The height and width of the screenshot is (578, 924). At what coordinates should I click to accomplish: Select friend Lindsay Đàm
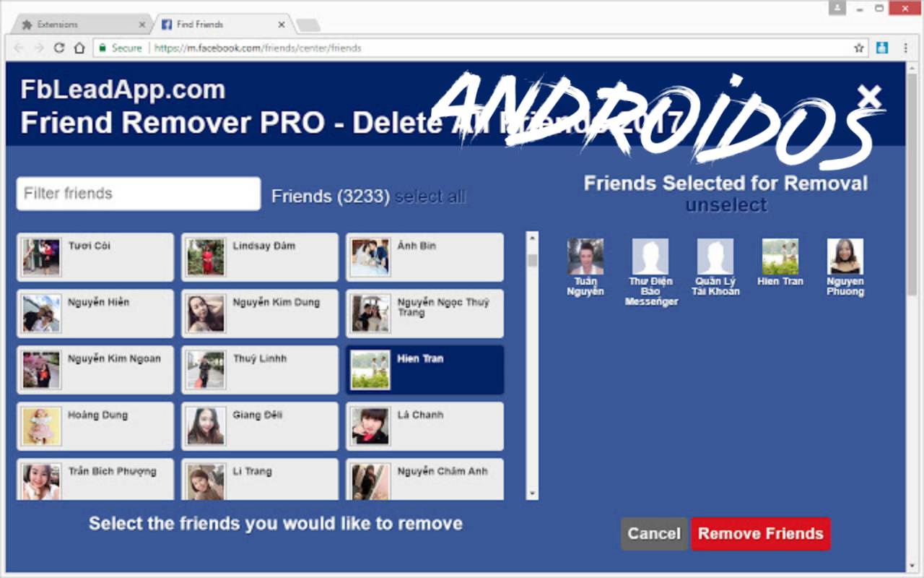(x=260, y=257)
